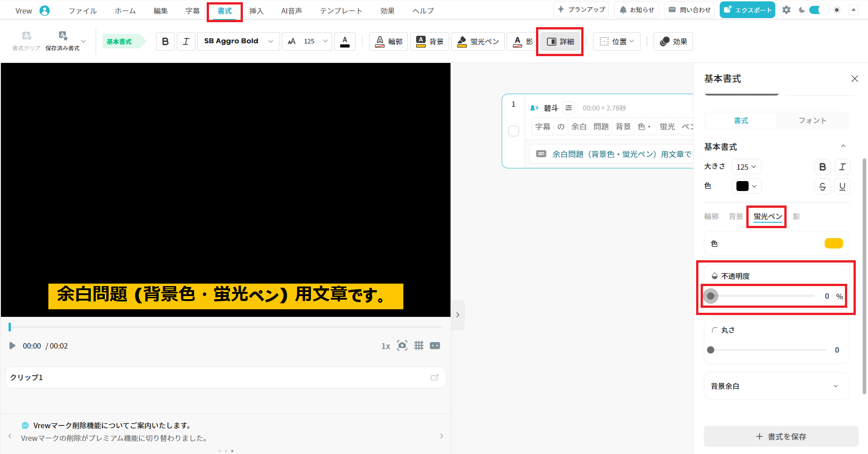The height and width of the screenshot is (454, 868).
Task: Click the subtitle display icon below preview
Action: [x=435, y=346]
